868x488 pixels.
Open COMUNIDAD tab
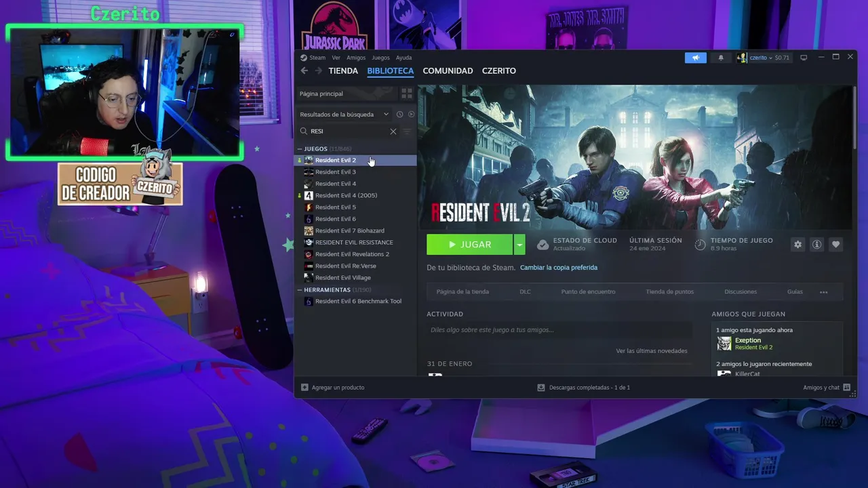pyautogui.click(x=448, y=70)
